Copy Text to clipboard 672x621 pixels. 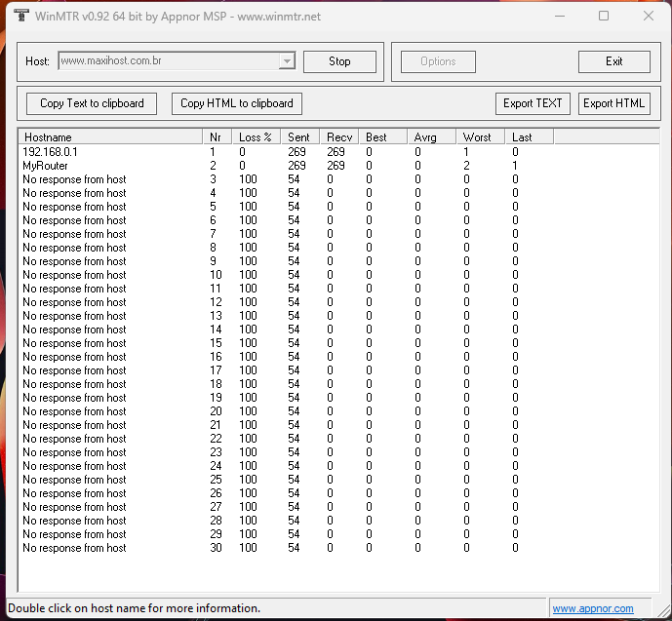pyautogui.click(x=92, y=103)
